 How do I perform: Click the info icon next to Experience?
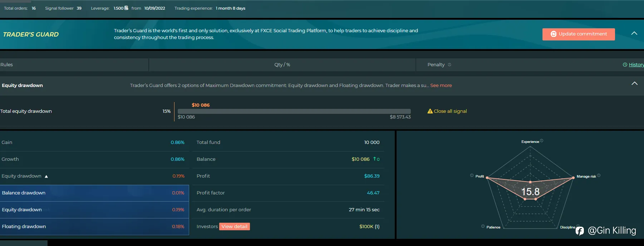[x=541, y=141]
